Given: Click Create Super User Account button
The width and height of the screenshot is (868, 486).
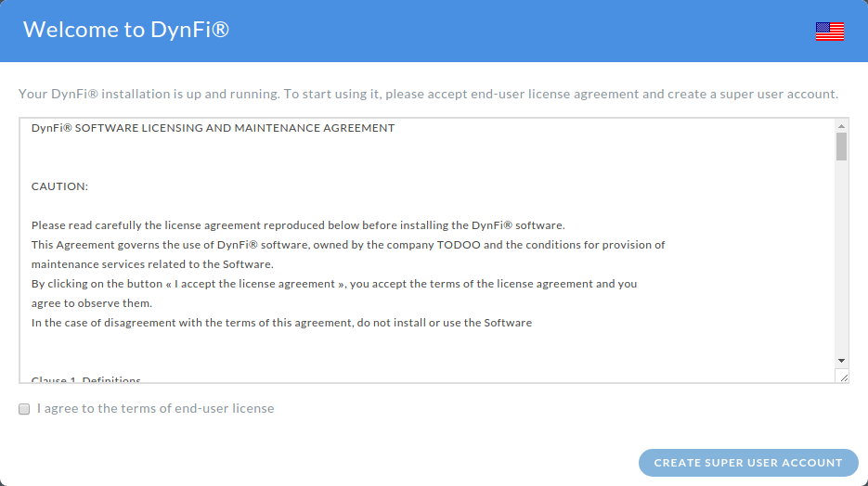Looking at the screenshot, I should (748, 463).
